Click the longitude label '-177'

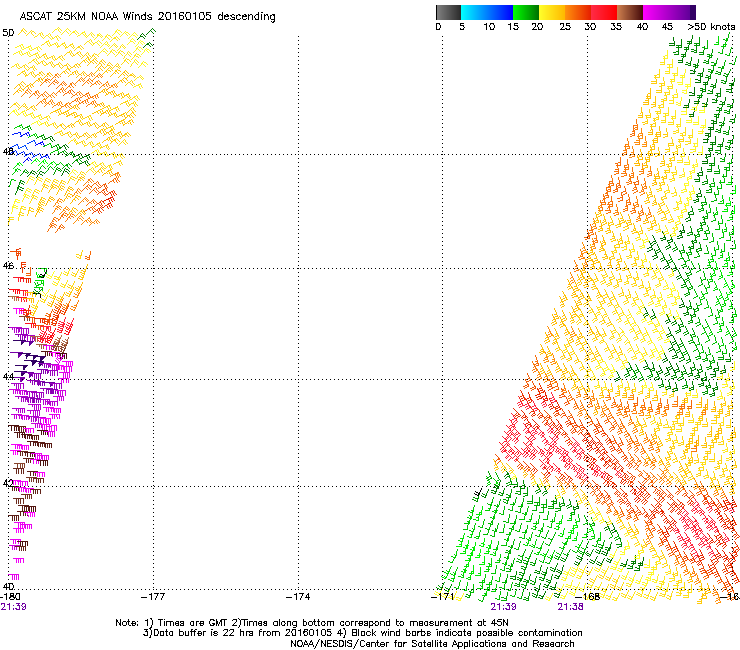[153, 597]
